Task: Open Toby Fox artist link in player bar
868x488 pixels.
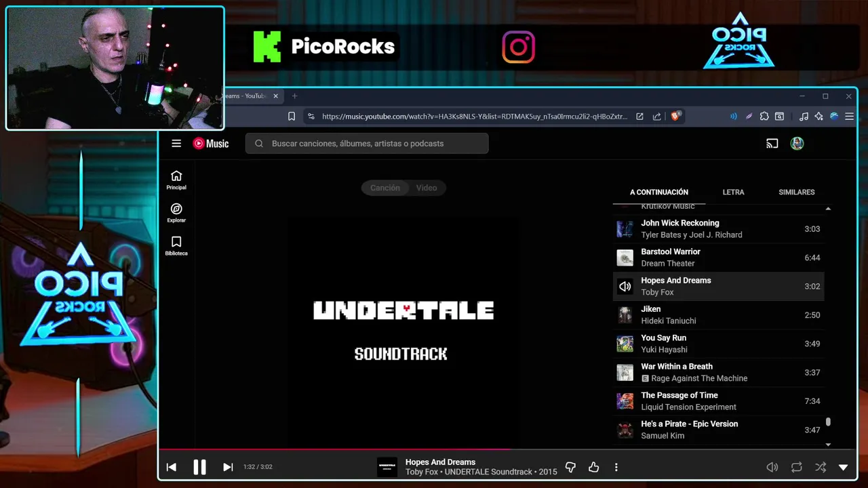Action: pyautogui.click(x=422, y=472)
